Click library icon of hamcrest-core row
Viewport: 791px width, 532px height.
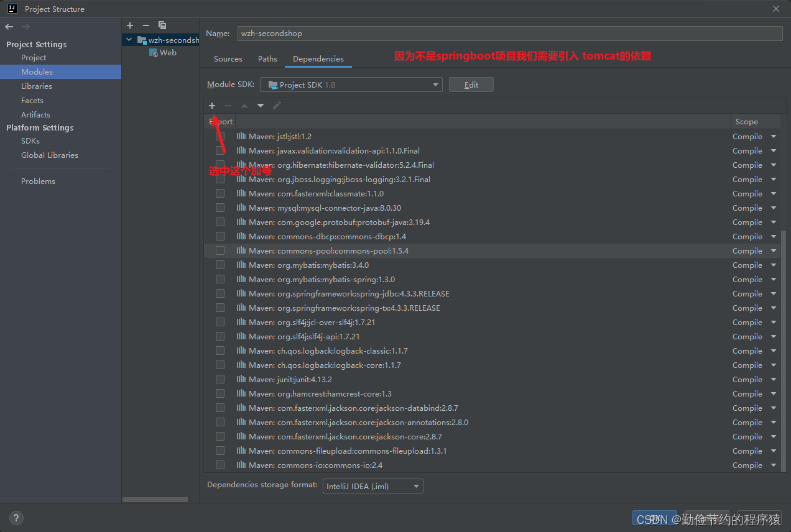(241, 393)
